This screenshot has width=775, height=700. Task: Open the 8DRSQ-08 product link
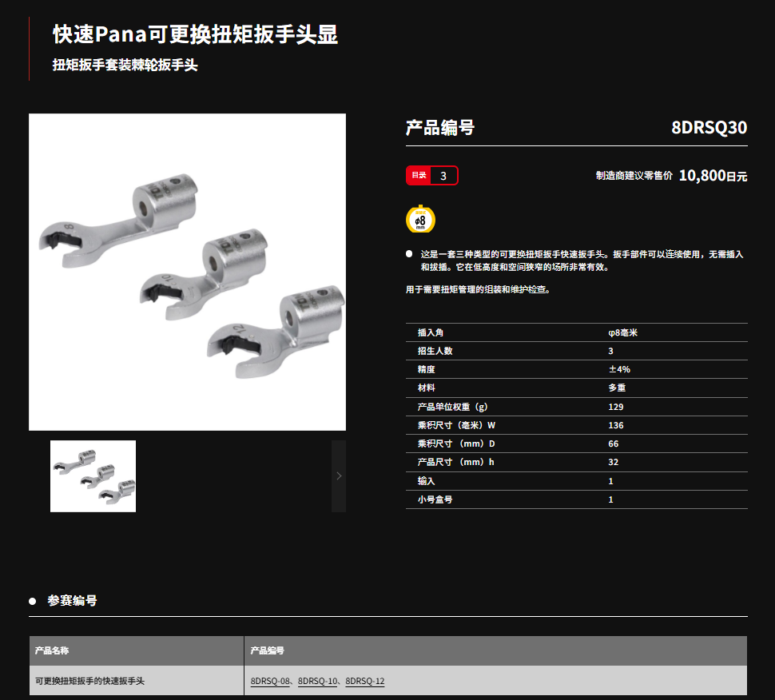(270, 681)
